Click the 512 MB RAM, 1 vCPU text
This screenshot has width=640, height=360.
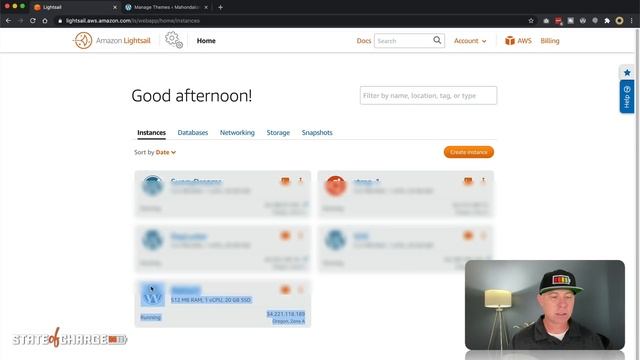[x=211, y=300]
